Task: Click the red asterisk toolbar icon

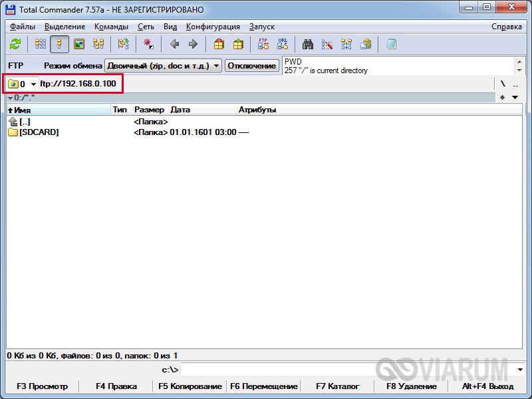Action: [148, 44]
